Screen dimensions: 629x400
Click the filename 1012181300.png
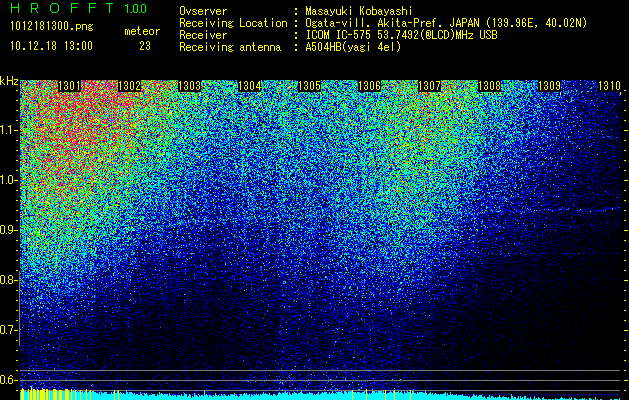click(x=52, y=27)
